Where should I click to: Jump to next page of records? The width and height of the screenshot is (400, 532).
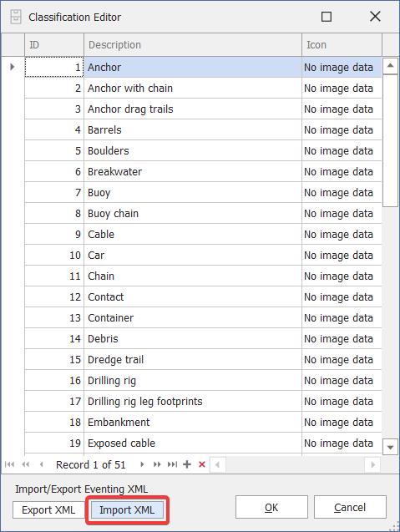pyautogui.click(x=157, y=464)
